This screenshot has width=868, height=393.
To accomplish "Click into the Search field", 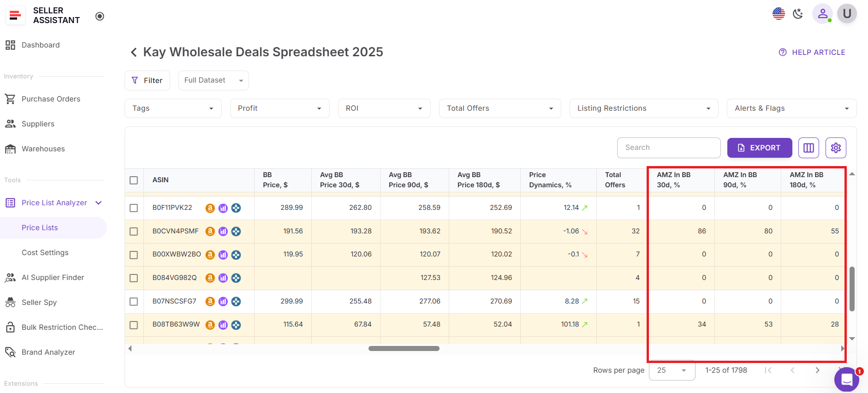I will pyautogui.click(x=668, y=148).
